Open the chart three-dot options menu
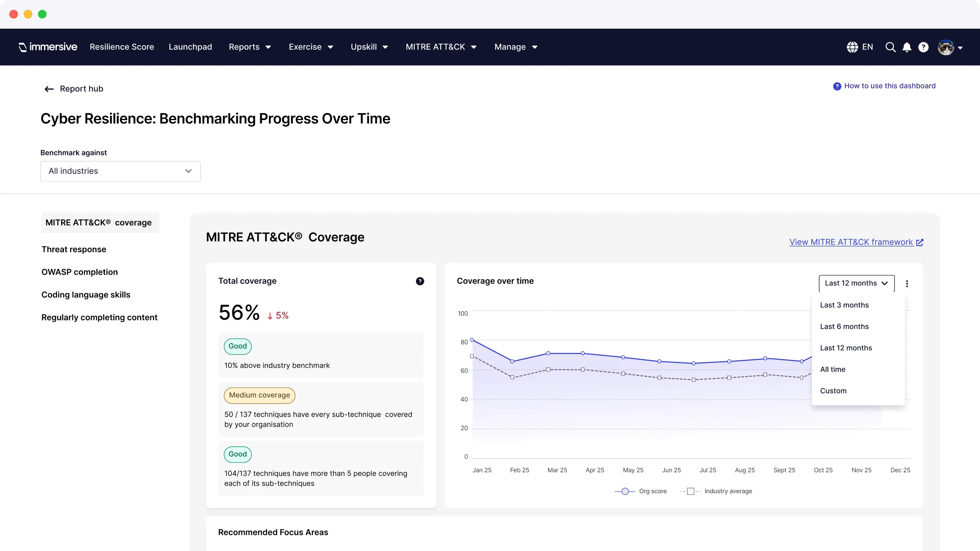980x551 pixels. [x=907, y=283]
